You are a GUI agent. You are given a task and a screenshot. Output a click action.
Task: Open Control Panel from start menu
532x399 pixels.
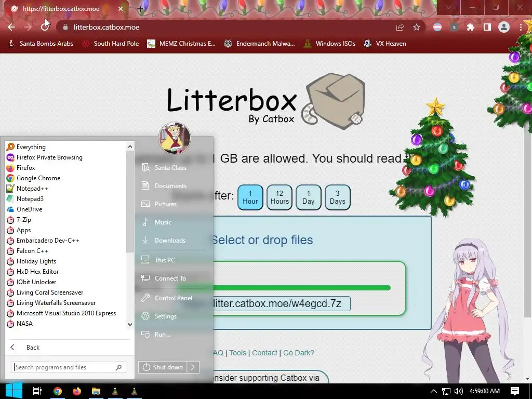coord(174,298)
